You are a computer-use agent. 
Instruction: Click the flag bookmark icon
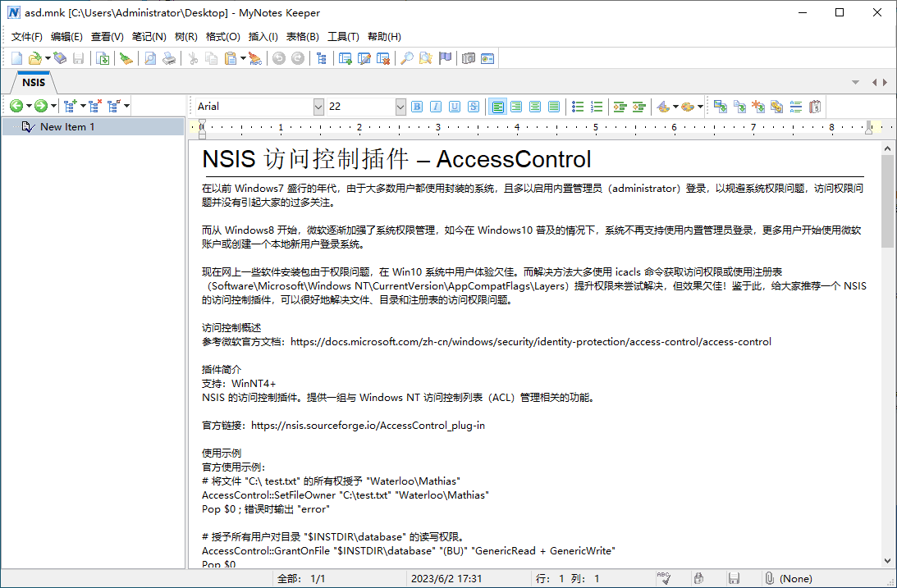445,58
